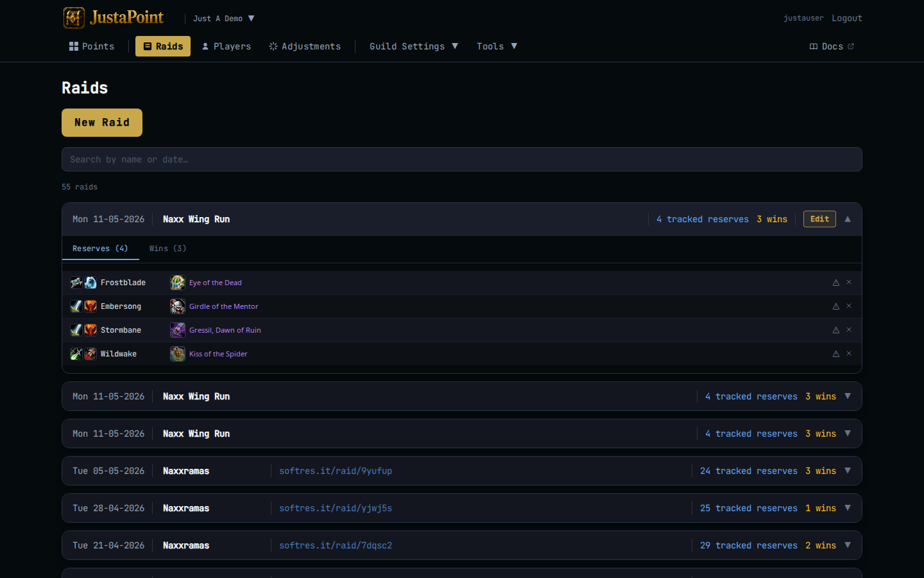Image resolution: width=924 pixels, height=578 pixels.
Task: Click the JustaPoint logo emblem
Action: [74, 18]
